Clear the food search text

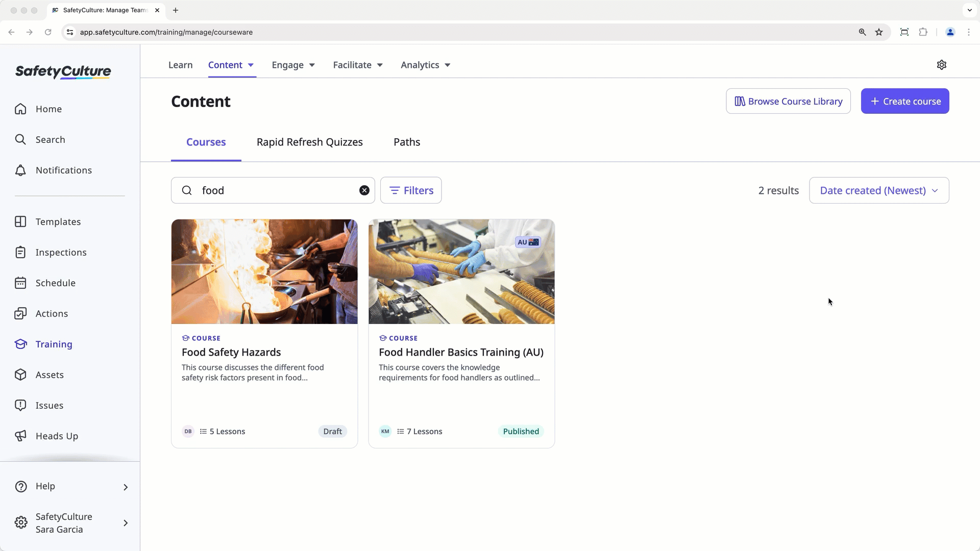[364, 190]
